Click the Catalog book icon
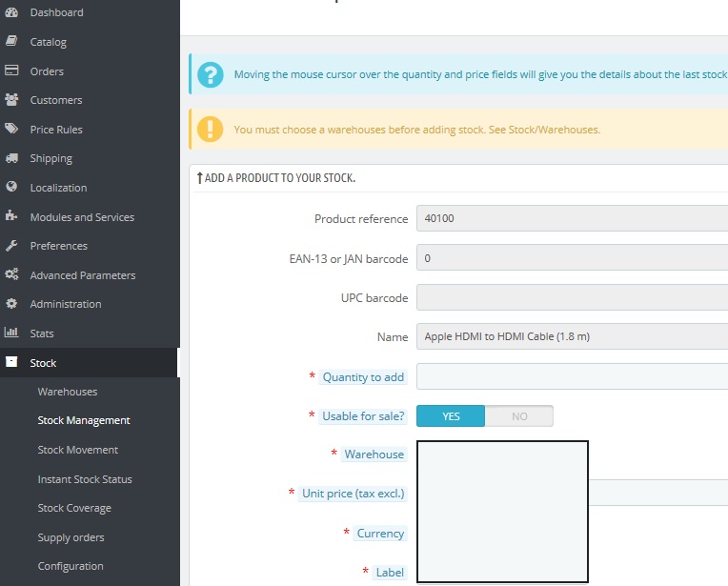The height and width of the screenshot is (586, 728). click(11, 41)
